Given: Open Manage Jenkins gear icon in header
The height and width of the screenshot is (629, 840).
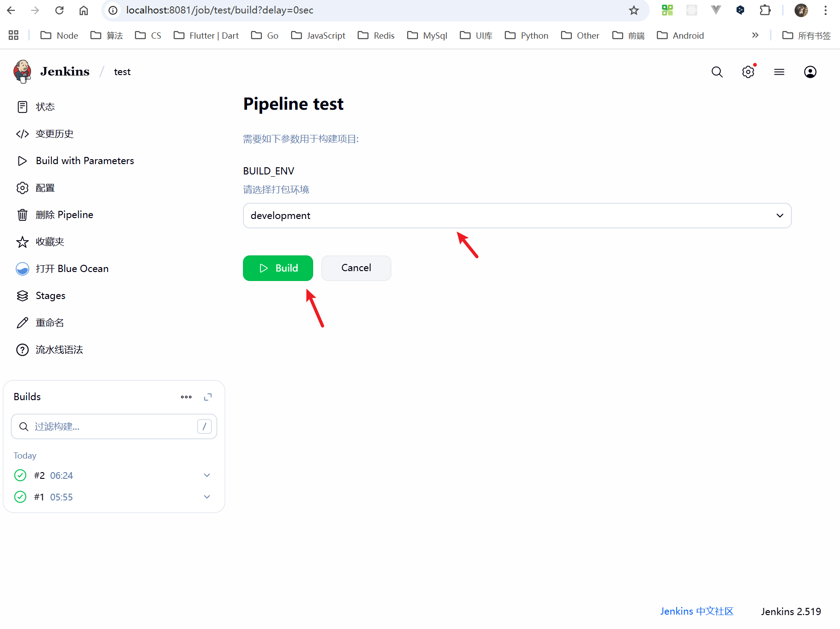Looking at the screenshot, I should click(748, 72).
